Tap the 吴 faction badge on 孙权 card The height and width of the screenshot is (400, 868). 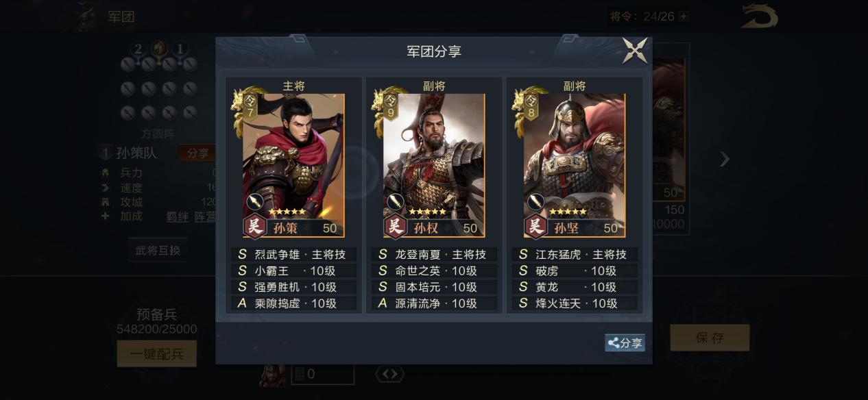point(396,226)
